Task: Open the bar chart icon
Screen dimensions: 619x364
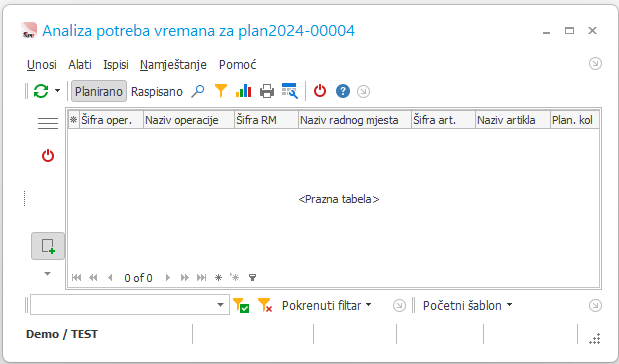Action: (x=244, y=91)
